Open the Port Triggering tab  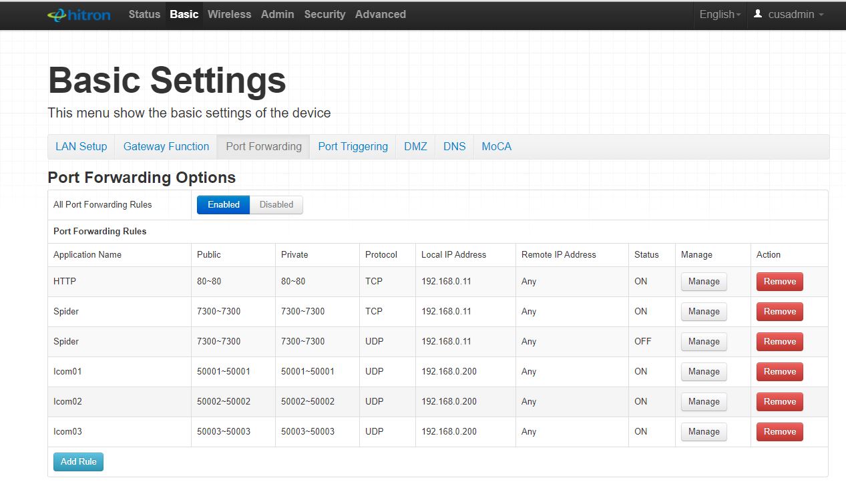(353, 147)
